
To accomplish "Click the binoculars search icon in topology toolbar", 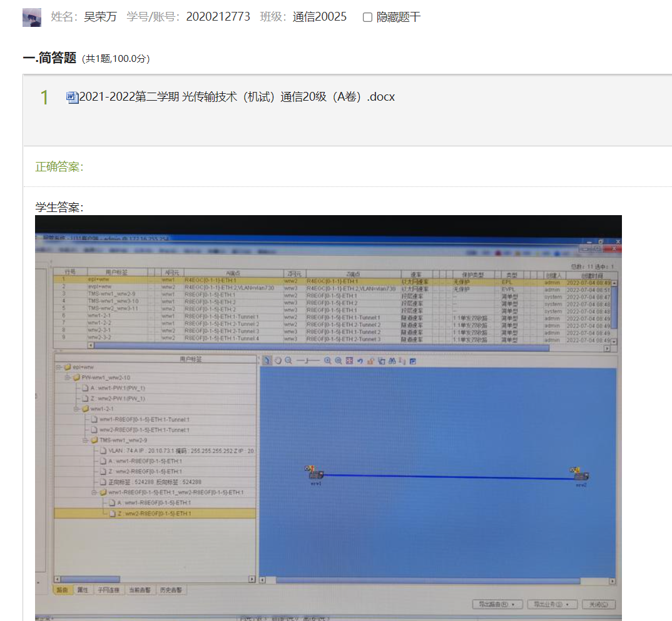I will (x=392, y=361).
